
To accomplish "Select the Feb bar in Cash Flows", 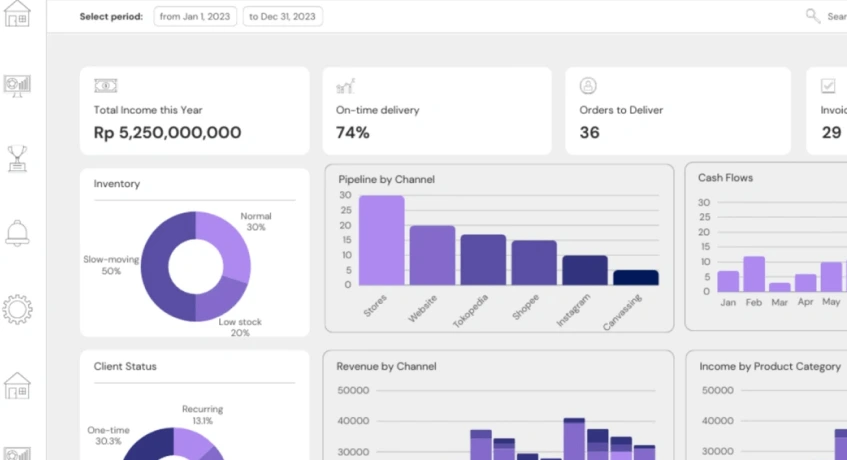I will click(754, 274).
